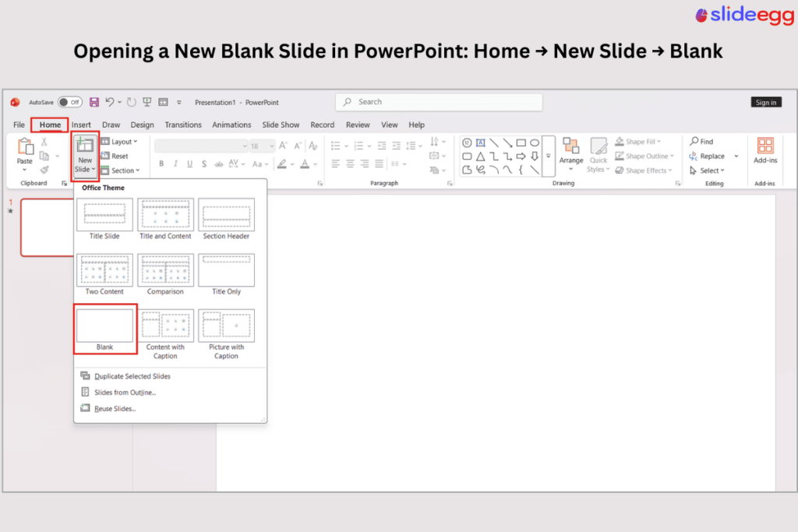
Task: Select the Format Painter brush
Action: point(44,170)
